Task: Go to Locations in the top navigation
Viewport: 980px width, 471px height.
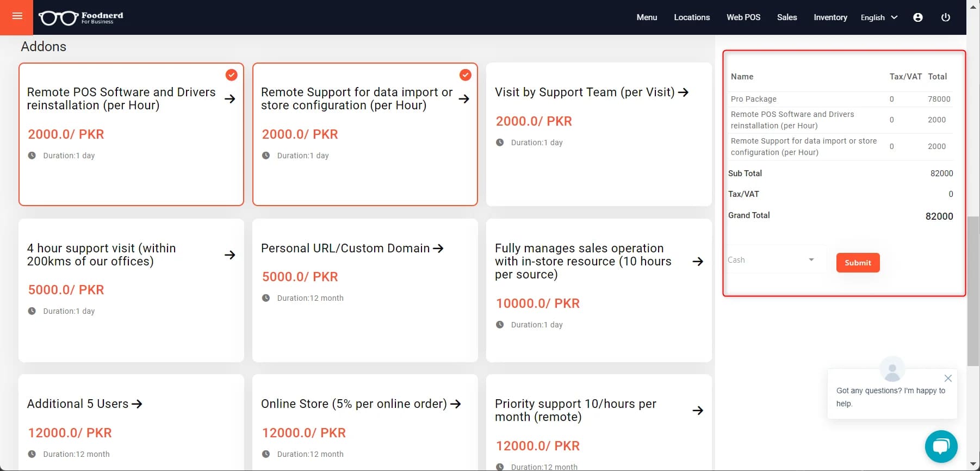Action: click(692, 17)
